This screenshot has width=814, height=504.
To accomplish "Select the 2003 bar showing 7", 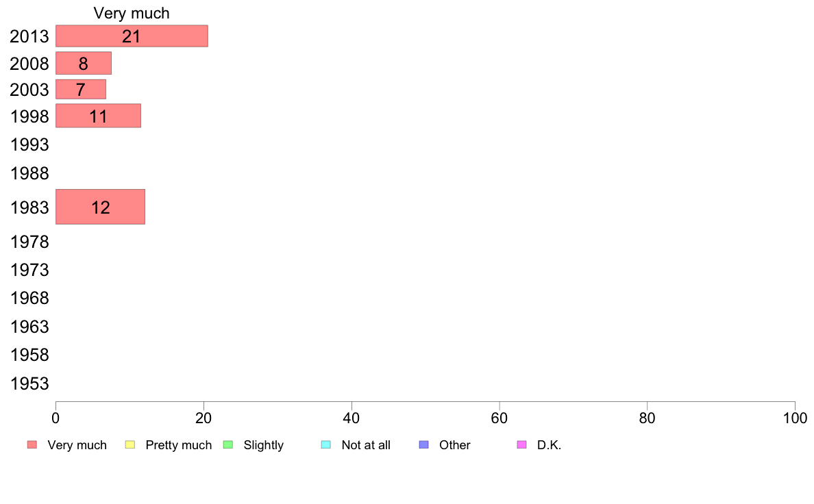I will [x=81, y=89].
